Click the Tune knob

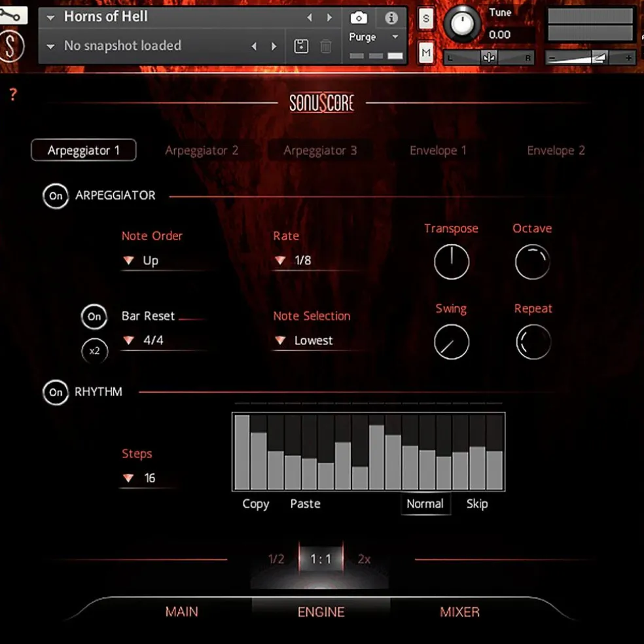462,25
